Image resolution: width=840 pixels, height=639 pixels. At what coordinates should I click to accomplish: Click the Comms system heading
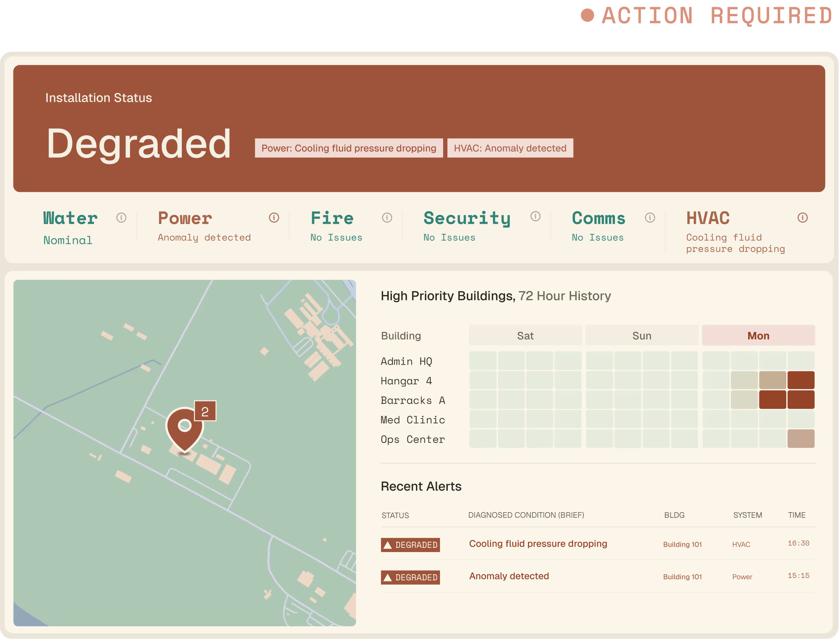coord(599,218)
